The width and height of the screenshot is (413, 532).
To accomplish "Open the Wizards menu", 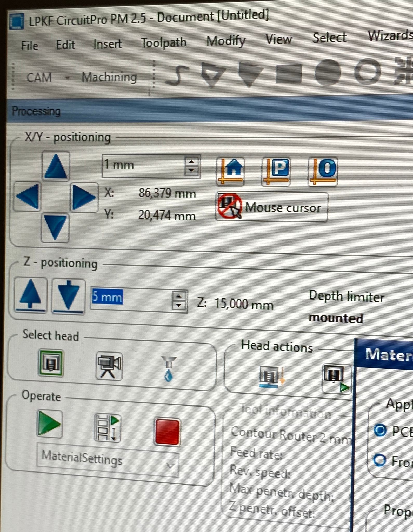I will [390, 36].
